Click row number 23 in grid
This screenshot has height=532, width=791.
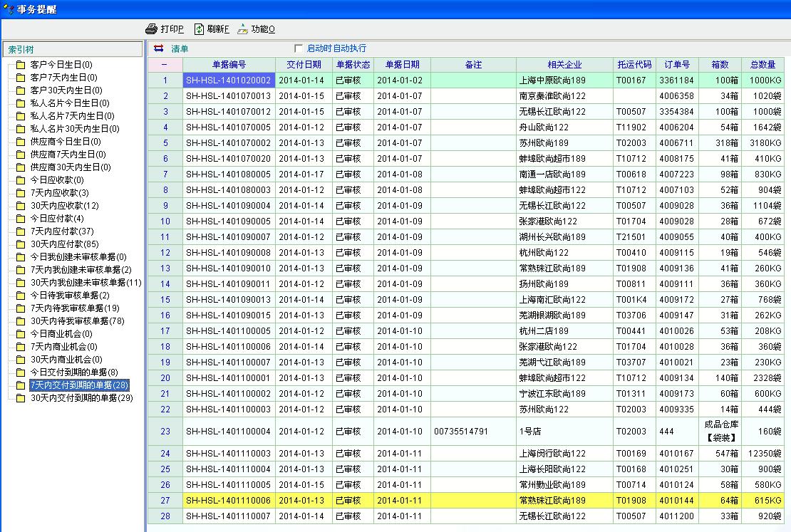click(x=165, y=432)
